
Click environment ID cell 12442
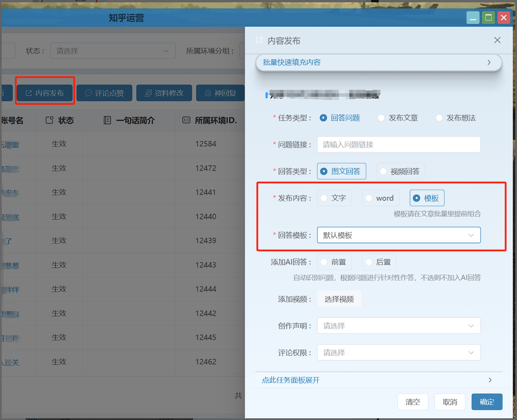(x=206, y=313)
